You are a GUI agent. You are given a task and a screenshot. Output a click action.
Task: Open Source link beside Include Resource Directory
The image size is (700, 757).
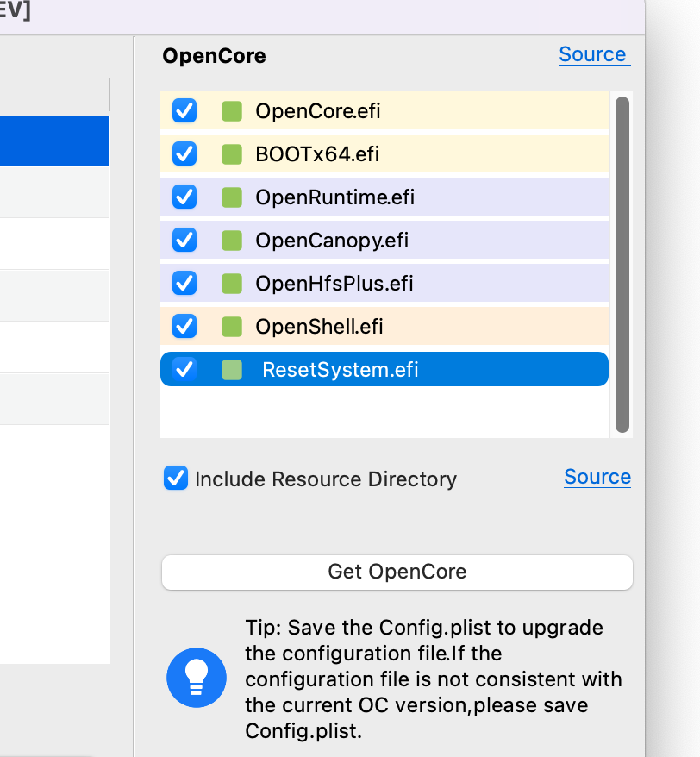click(597, 477)
